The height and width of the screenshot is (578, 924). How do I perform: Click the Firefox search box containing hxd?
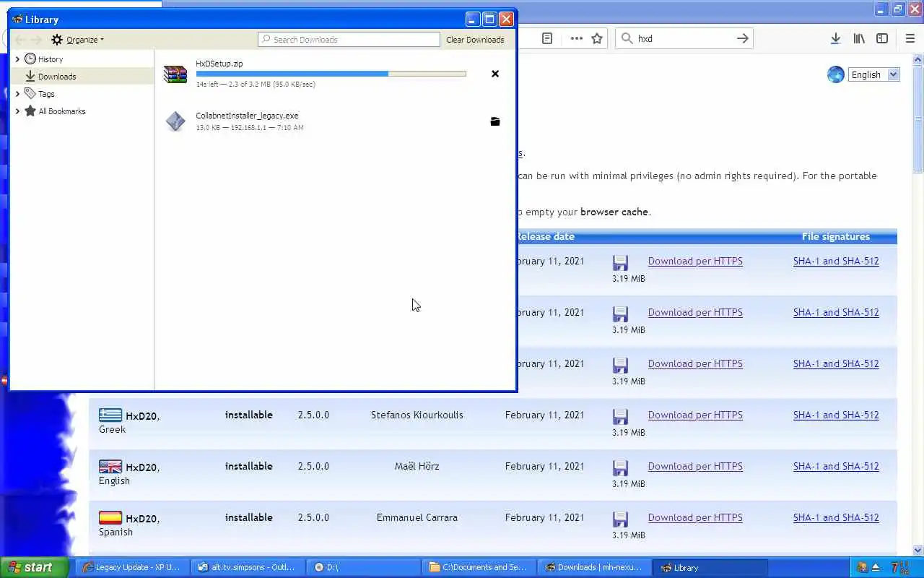click(x=684, y=39)
